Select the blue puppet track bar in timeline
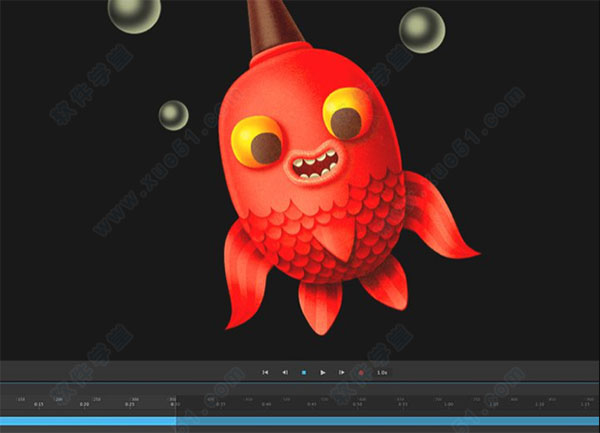Screen dimensions: 600x433 (300, 421)
